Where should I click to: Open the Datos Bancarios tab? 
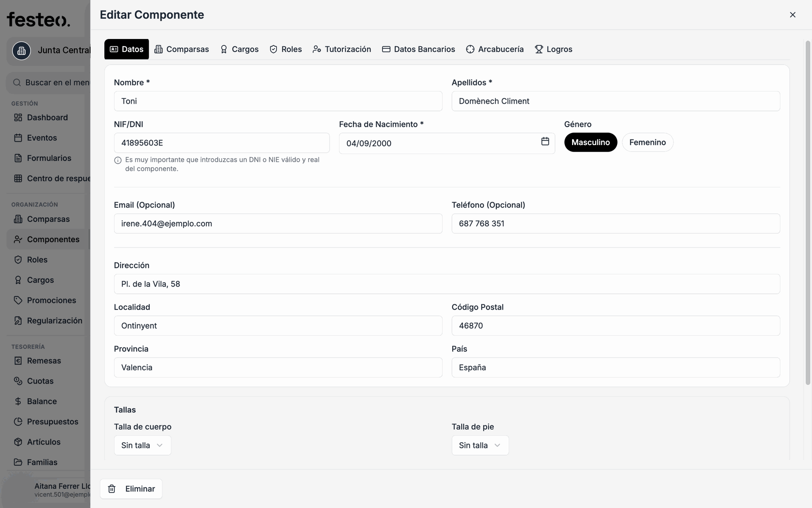point(419,49)
